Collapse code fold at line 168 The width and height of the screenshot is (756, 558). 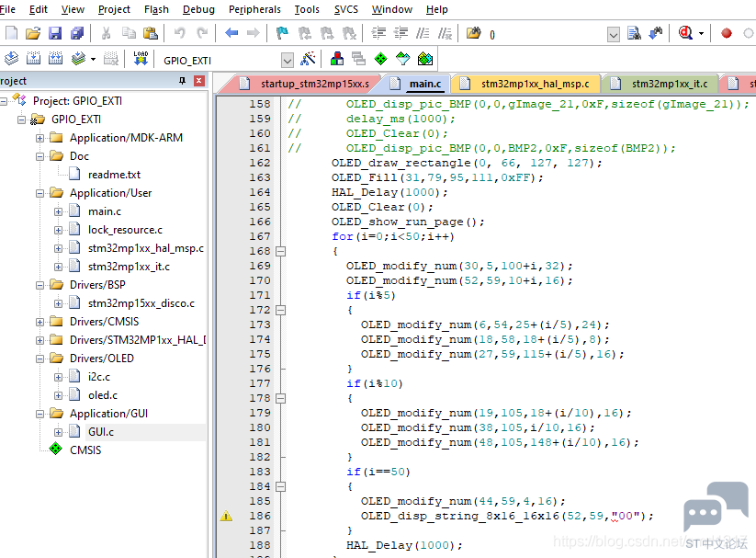(280, 251)
